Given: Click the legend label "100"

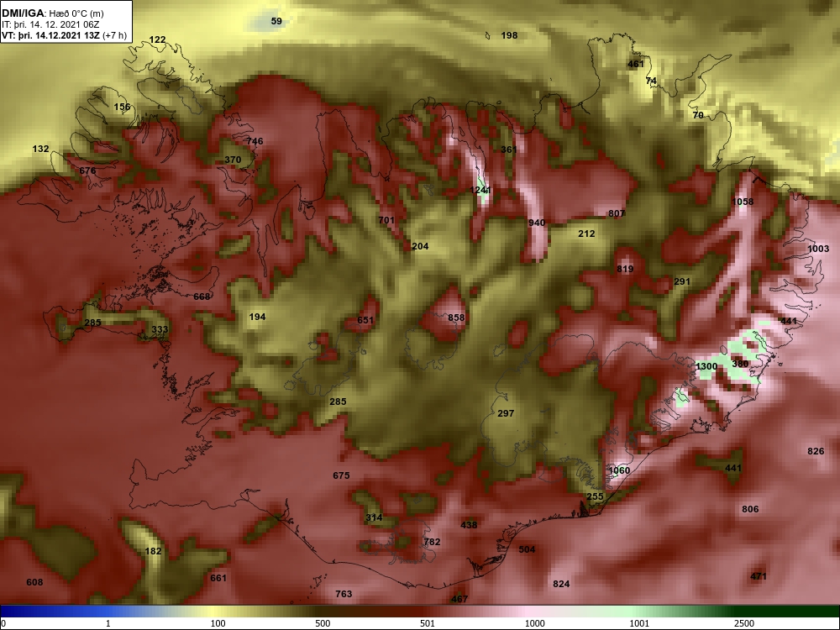Looking at the screenshot, I should (x=218, y=623).
